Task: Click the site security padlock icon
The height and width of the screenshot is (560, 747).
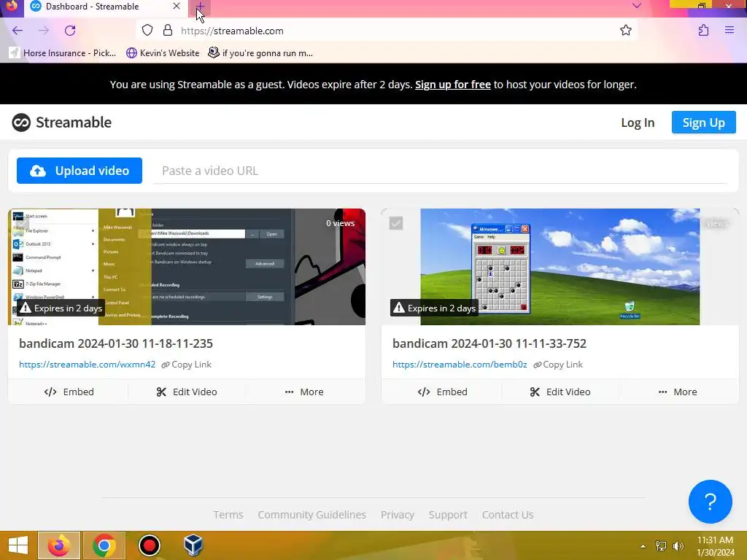Action: 168,31
